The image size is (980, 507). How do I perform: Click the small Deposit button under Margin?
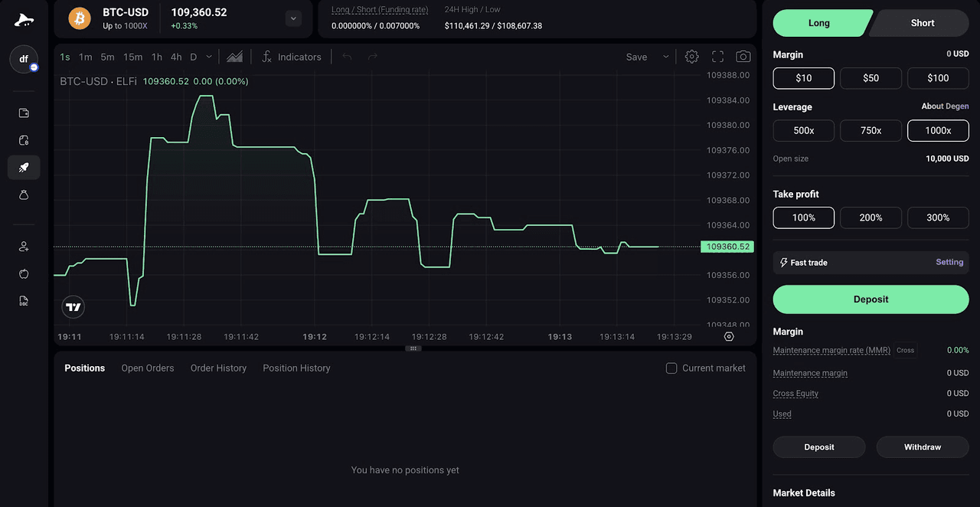[x=819, y=447]
